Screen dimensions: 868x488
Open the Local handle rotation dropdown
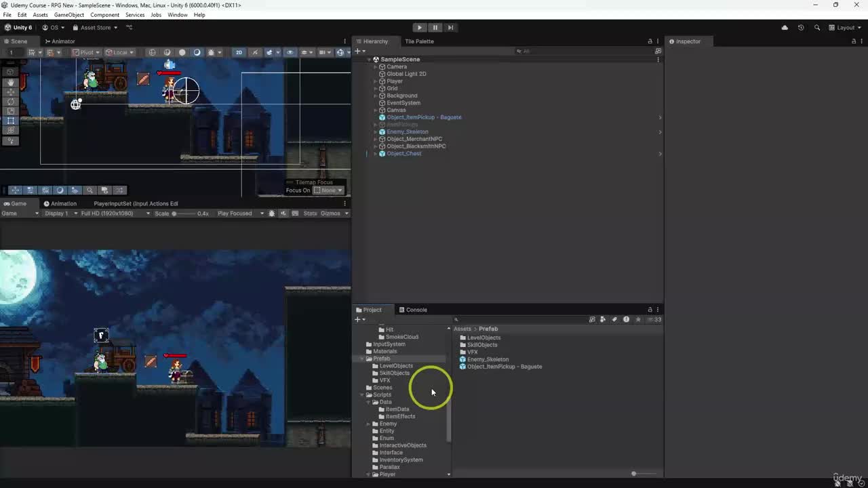119,52
